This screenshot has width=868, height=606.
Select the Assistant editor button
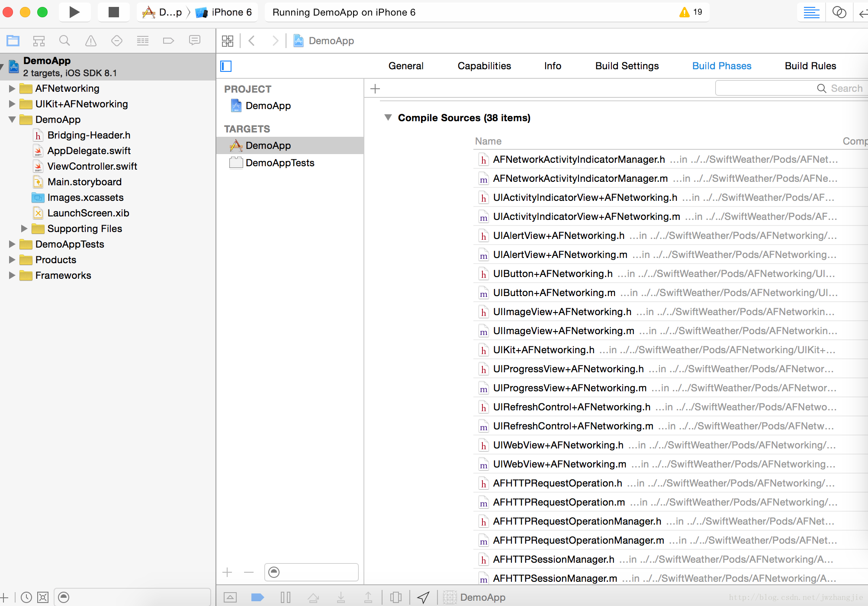pos(839,12)
